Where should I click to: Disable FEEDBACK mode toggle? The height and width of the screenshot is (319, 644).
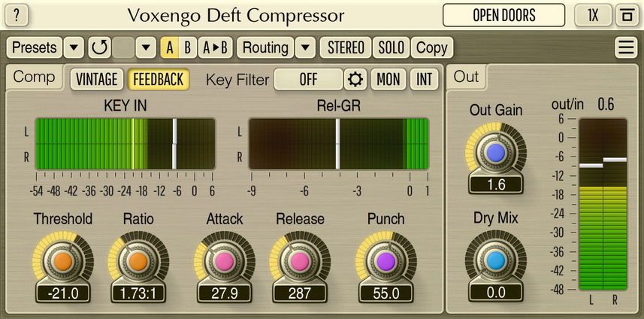point(159,79)
